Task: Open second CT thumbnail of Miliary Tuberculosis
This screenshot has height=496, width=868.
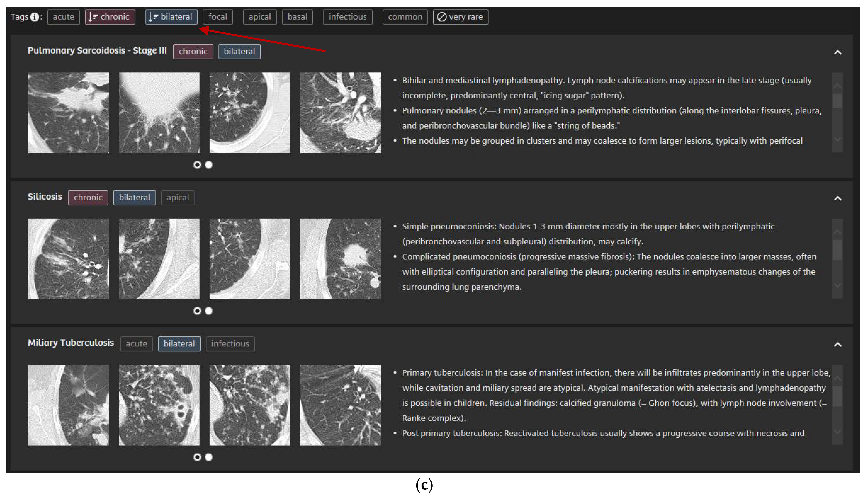Action: [159, 405]
